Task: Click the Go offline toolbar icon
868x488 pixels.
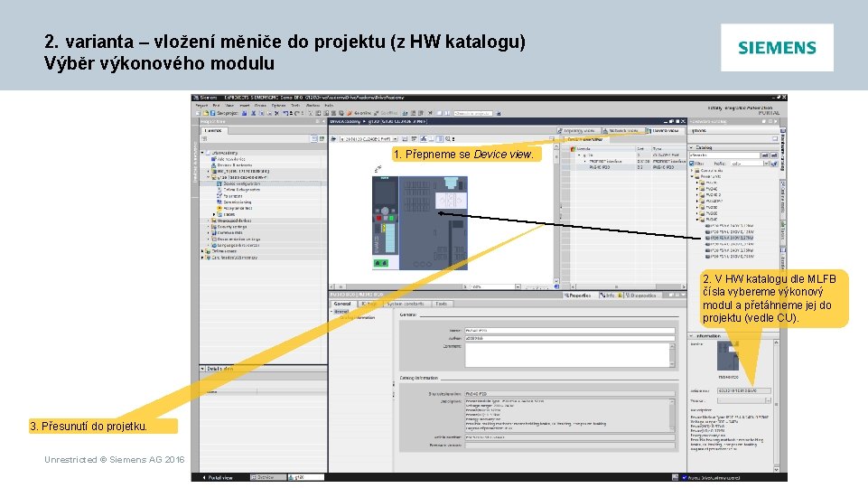Action: [x=377, y=113]
